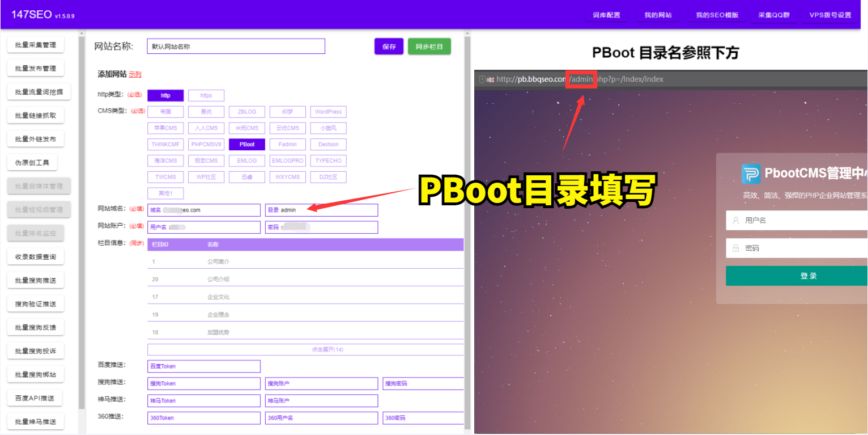The height and width of the screenshot is (435, 868).
Task: Open 批量搜狗推送 from sidebar
Action: 36,280
